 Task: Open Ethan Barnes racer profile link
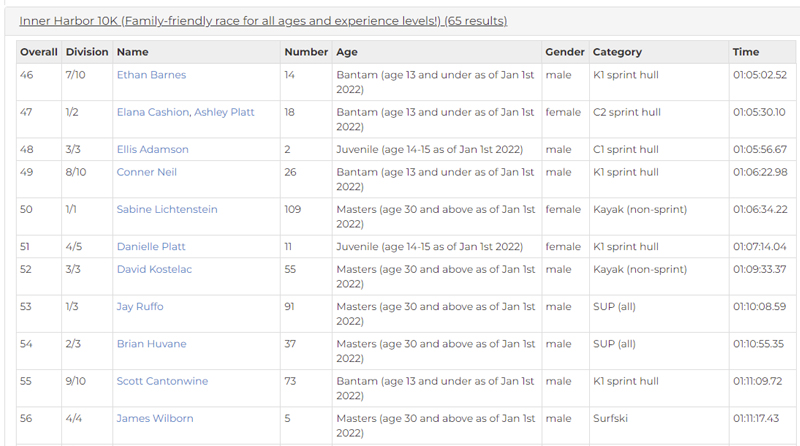tap(151, 75)
